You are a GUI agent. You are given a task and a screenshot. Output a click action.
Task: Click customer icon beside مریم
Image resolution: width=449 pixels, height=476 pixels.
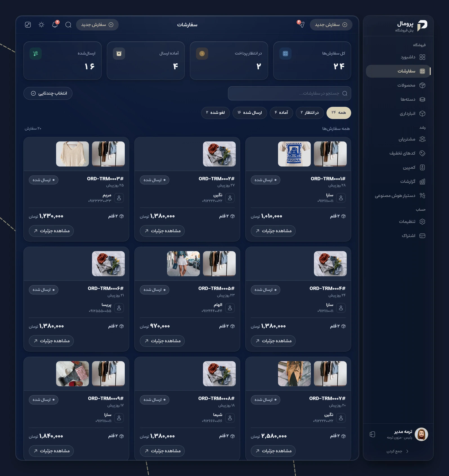[x=119, y=198]
